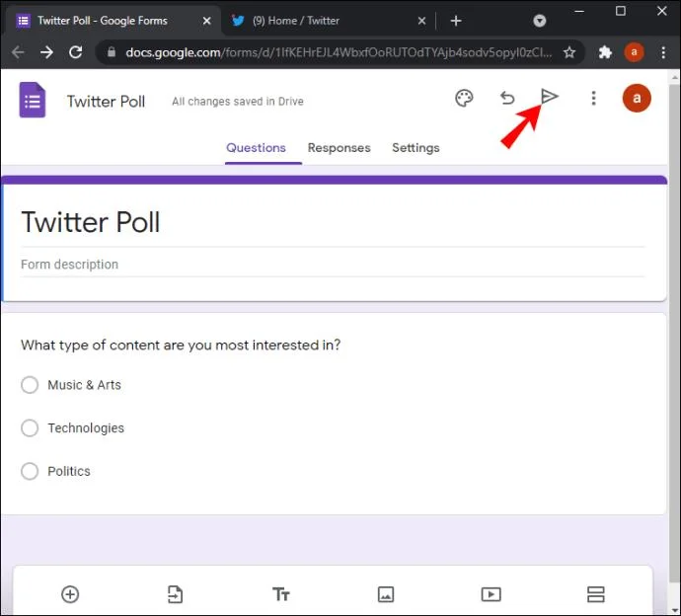Image resolution: width=681 pixels, height=616 pixels.
Task: Click the undo arrow icon
Action: tap(507, 98)
